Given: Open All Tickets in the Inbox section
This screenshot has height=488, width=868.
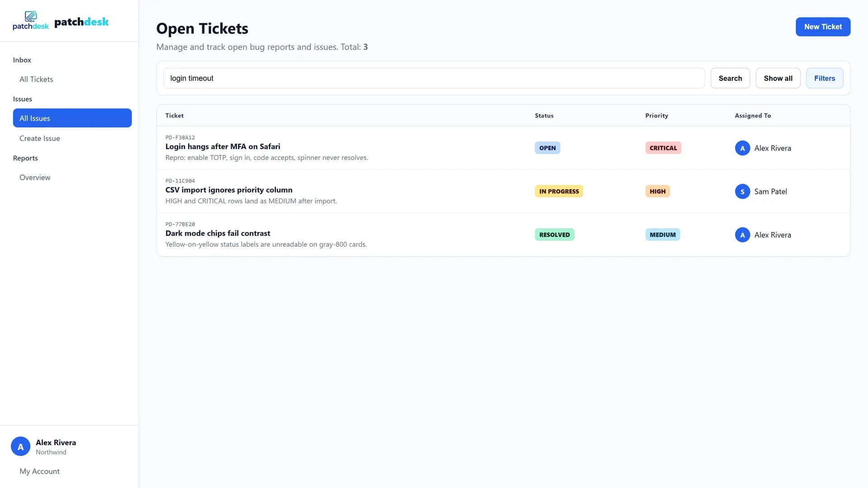Looking at the screenshot, I should point(36,79).
